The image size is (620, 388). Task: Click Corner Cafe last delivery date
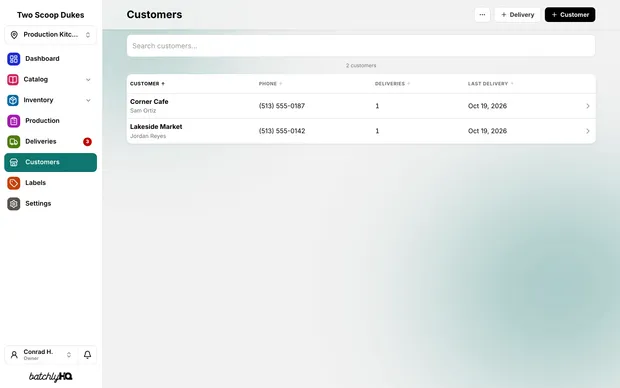click(487, 106)
